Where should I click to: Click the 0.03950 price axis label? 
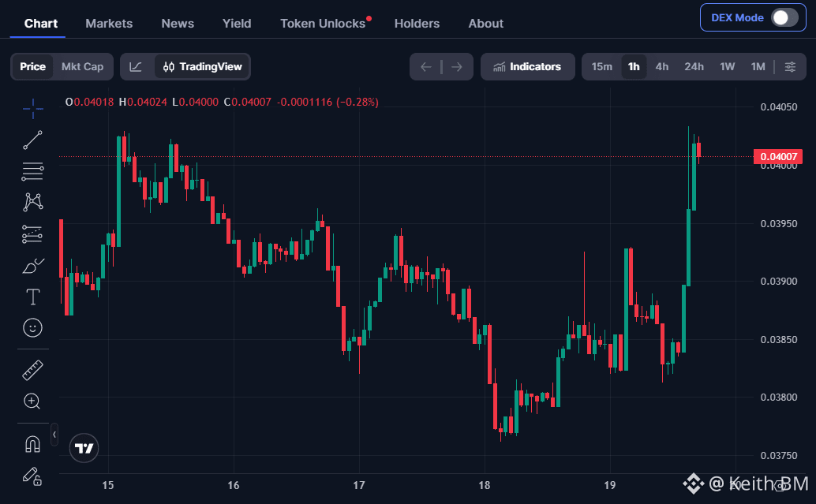pos(779,224)
